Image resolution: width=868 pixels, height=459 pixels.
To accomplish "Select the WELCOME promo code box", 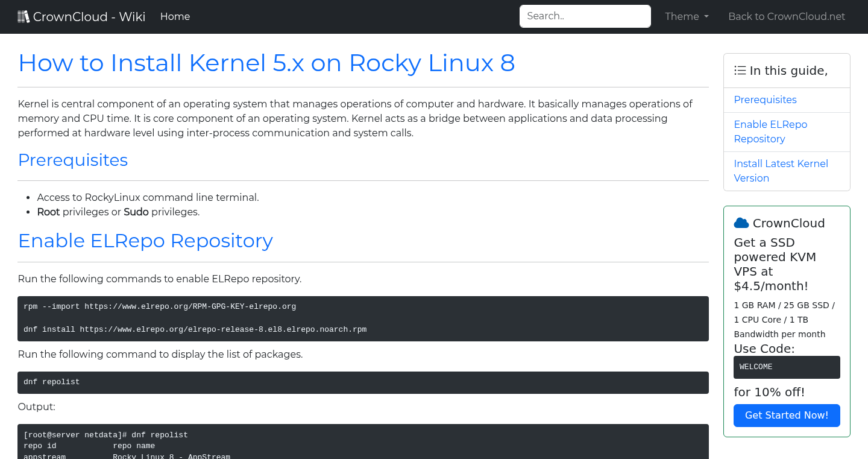I will point(787,367).
